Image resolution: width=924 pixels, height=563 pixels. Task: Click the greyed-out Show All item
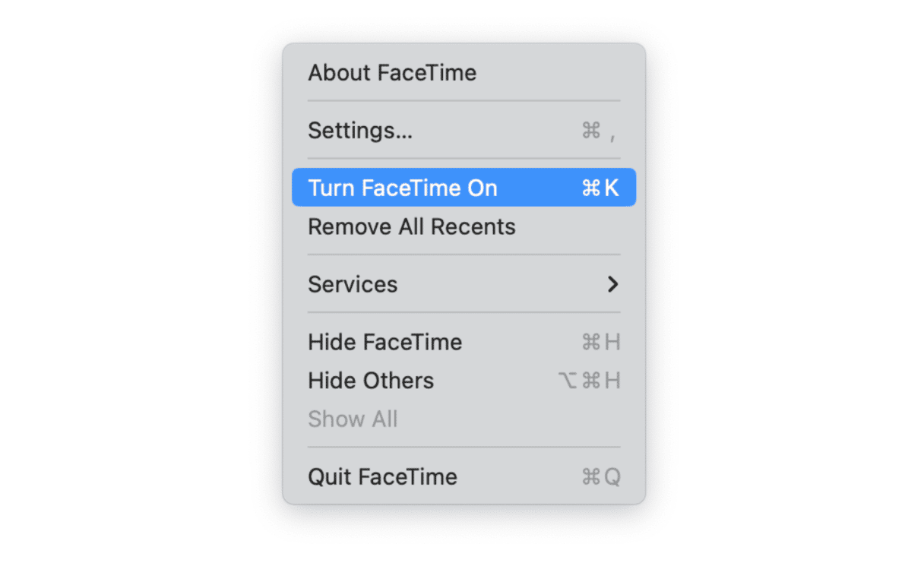353,419
